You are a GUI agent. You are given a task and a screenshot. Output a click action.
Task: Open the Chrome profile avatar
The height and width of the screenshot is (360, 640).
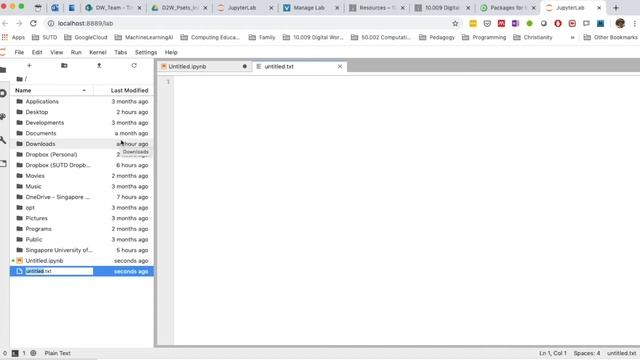tap(620, 24)
